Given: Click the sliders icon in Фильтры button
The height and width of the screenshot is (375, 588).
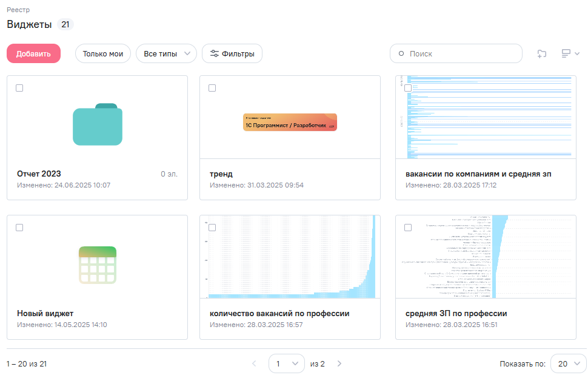Looking at the screenshot, I should tap(214, 53).
